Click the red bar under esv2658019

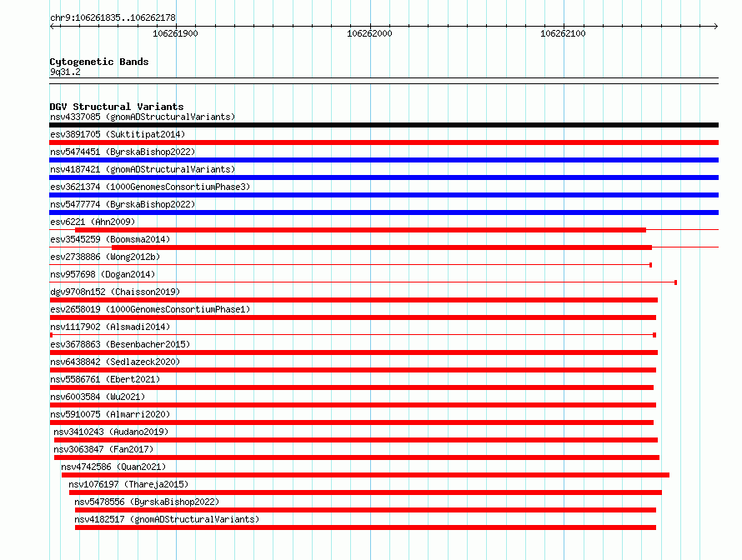point(353,317)
